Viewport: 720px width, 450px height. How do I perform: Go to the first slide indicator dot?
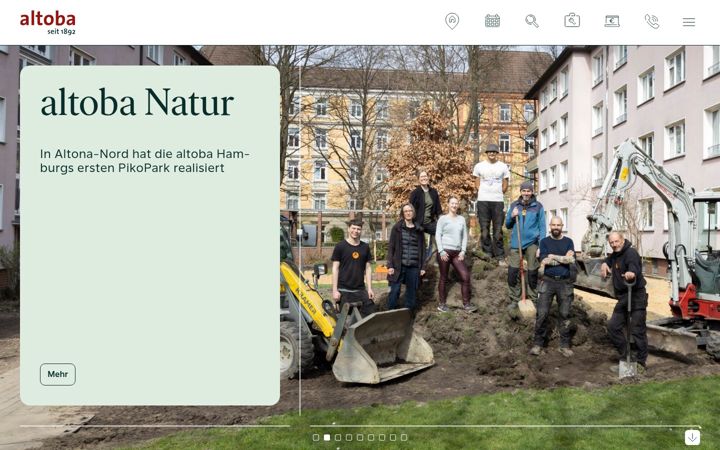point(316,438)
